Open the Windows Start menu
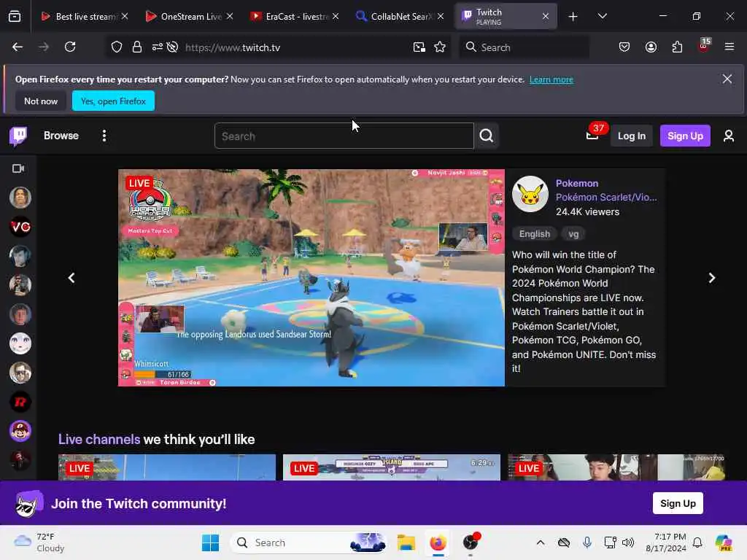Screen dimensions: 747x560 210,542
